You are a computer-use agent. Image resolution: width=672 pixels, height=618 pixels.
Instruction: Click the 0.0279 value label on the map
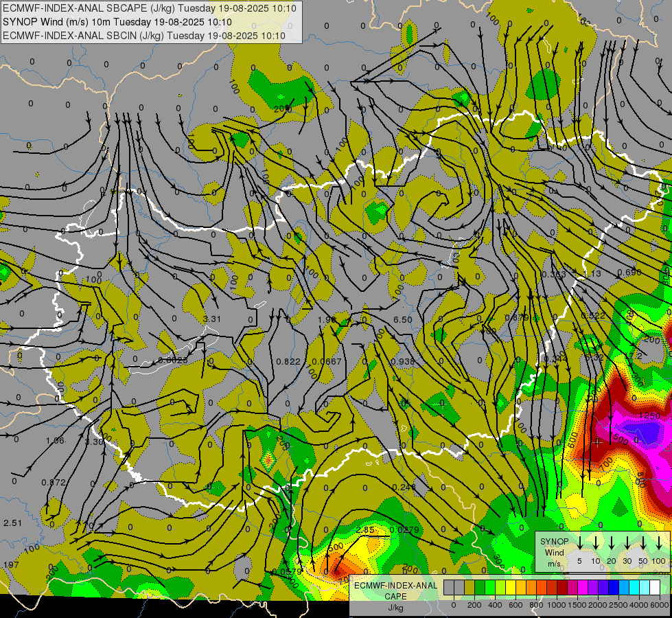[404, 529]
